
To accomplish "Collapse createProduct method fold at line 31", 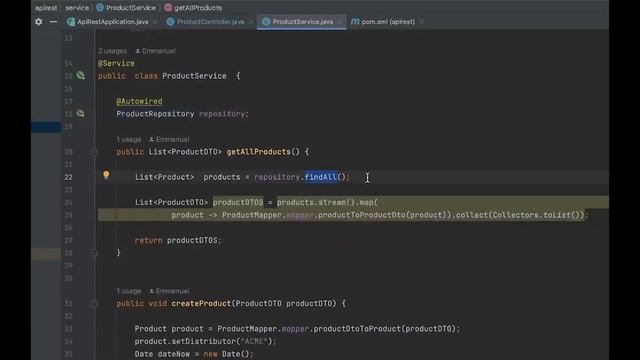I will (x=94, y=304).
